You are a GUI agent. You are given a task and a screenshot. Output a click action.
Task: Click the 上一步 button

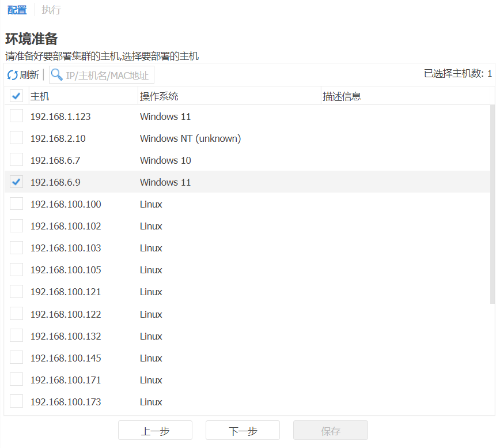tap(155, 431)
